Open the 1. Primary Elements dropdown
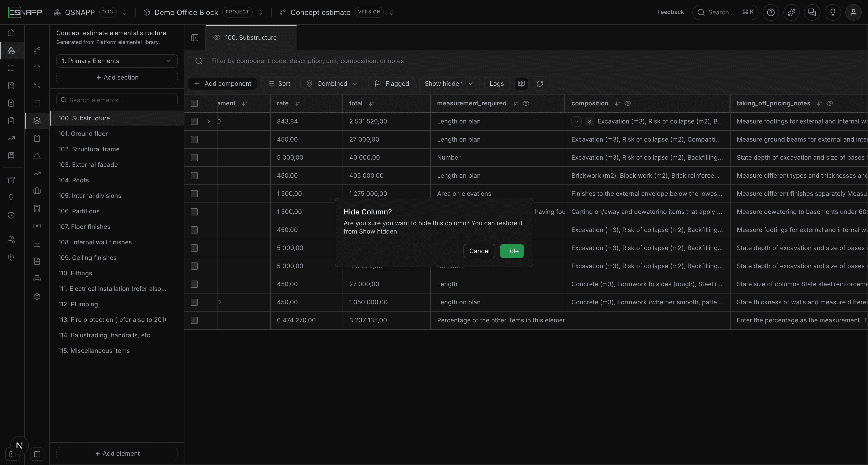The image size is (868, 465). coord(117,61)
